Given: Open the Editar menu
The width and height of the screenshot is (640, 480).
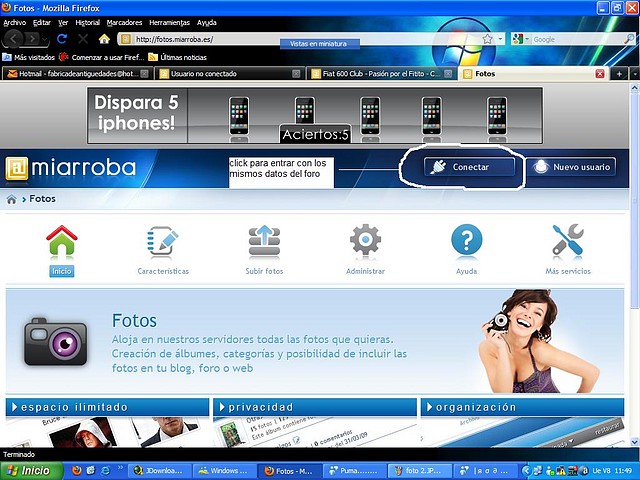Looking at the screenshot, I should (42, 23).
